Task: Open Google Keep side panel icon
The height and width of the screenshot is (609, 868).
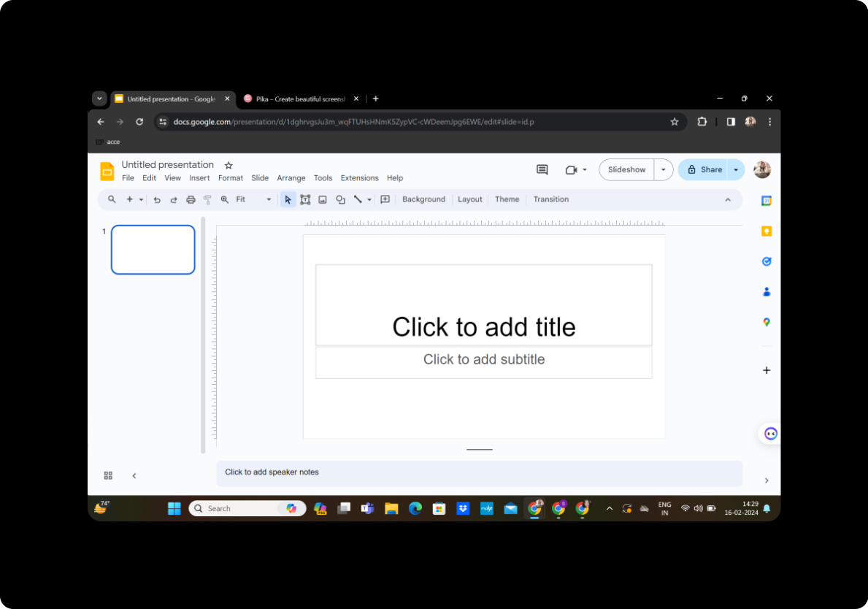Action: tap(766, 231)
